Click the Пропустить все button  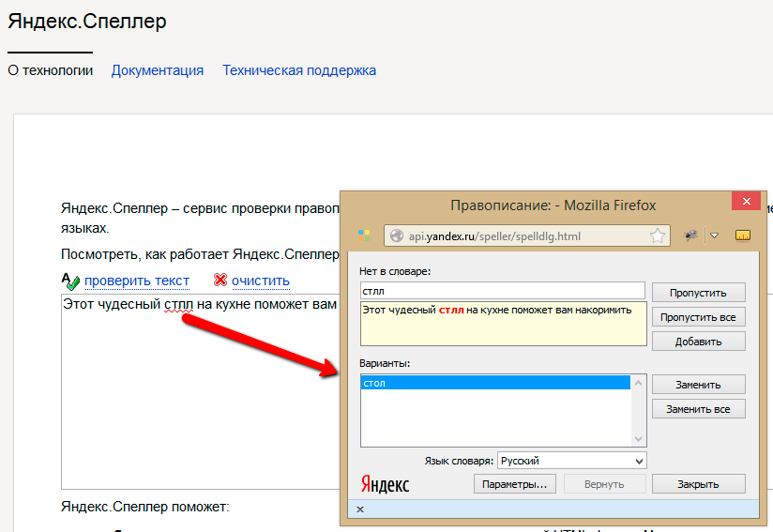click(x=699, y=317)
